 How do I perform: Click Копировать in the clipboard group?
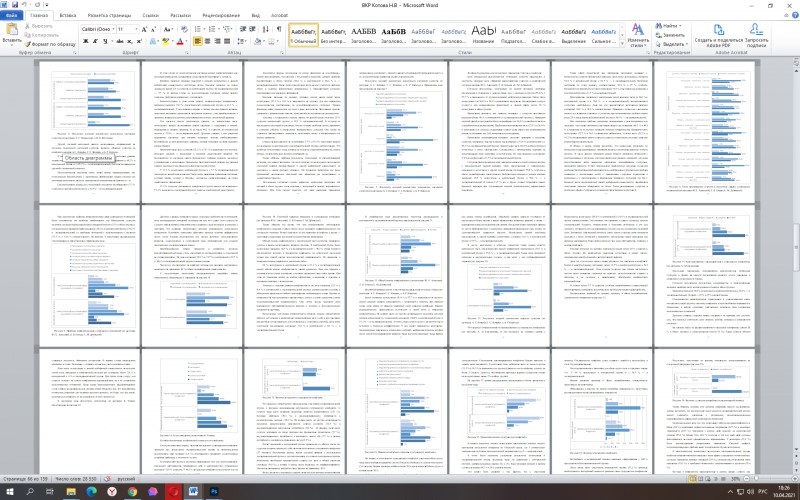(x=41, y=35)
